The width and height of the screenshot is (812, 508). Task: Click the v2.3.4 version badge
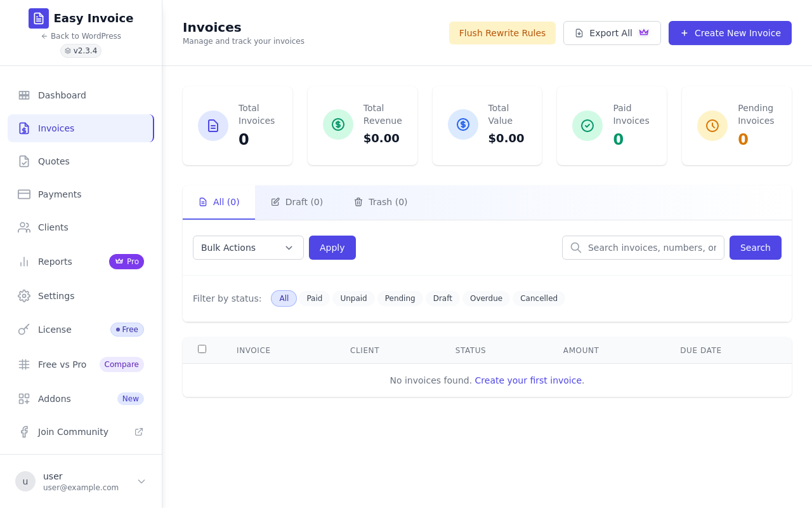[81, 51]
